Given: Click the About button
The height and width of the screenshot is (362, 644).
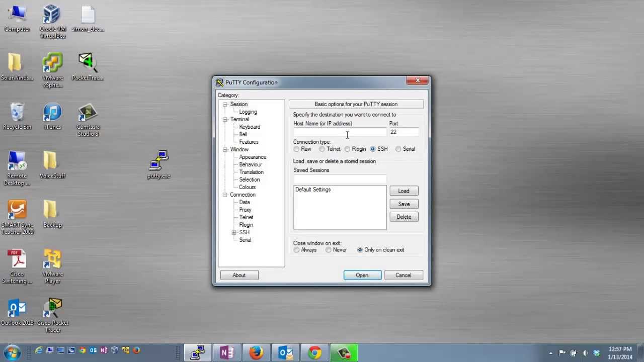Looking at the screenshot, I should point(239,275).
